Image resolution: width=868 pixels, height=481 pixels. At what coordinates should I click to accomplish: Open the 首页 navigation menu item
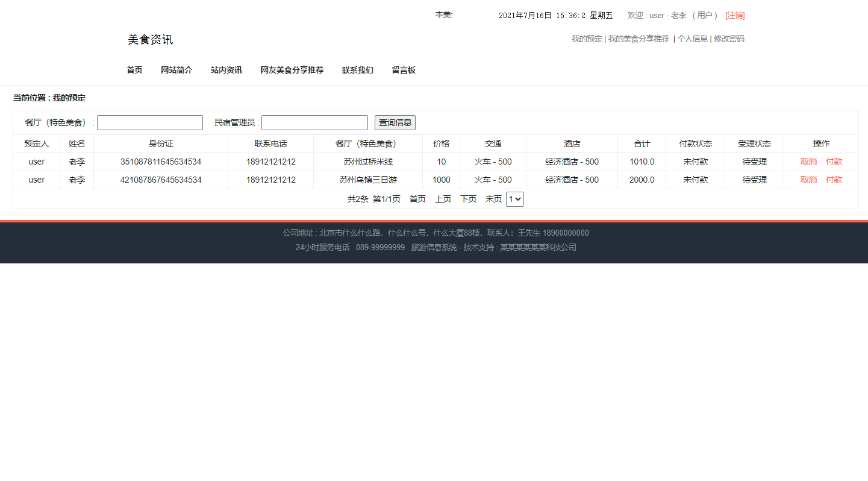pos(134,70)
